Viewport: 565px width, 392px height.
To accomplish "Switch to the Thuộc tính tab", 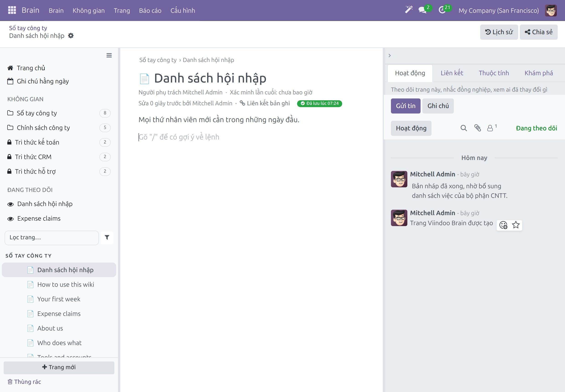I will 494,73.
